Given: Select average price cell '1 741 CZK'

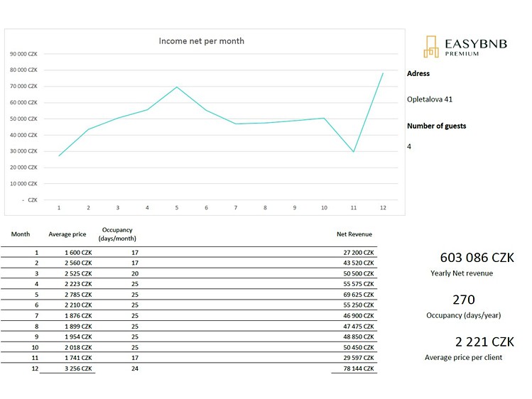Looking at the screenshot, I should point(78,358).
